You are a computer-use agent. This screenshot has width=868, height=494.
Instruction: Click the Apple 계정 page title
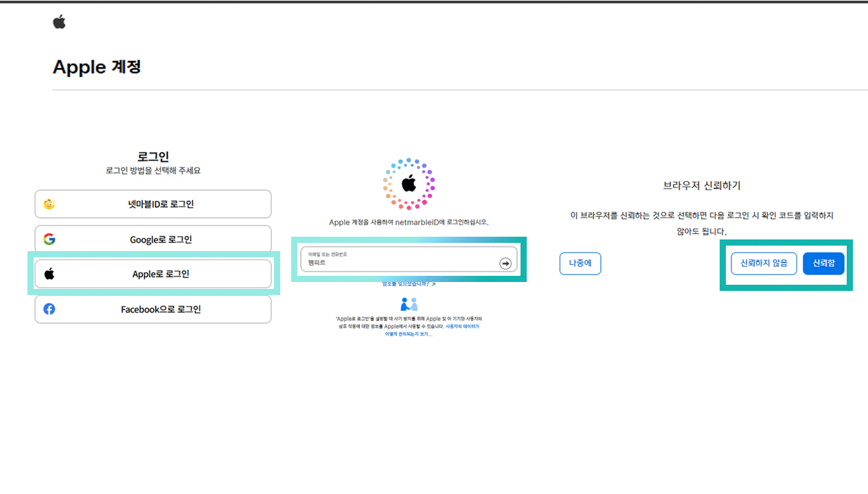[x=96, y=67]
